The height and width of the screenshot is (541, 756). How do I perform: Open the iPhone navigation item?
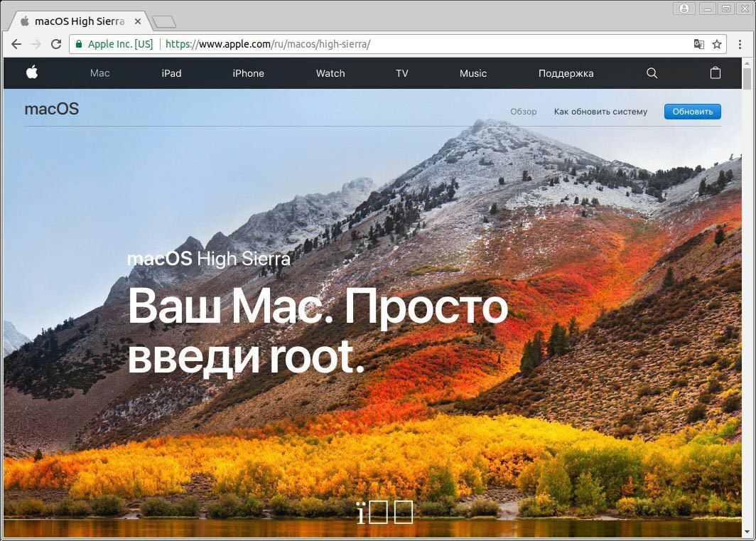(x=248, y=73)
